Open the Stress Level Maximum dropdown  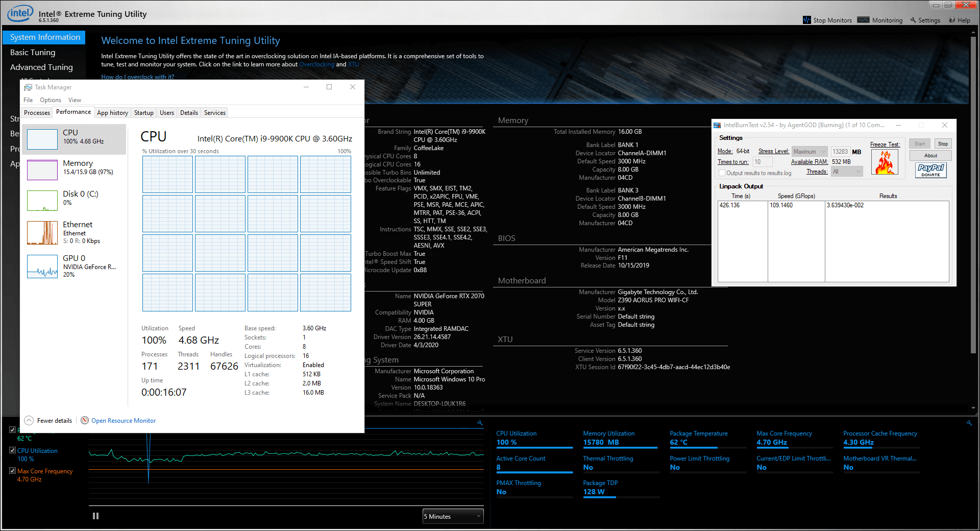click(810, 152)
